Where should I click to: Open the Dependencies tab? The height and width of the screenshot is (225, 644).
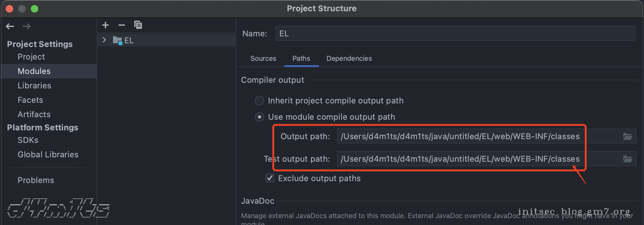point(349,59)
